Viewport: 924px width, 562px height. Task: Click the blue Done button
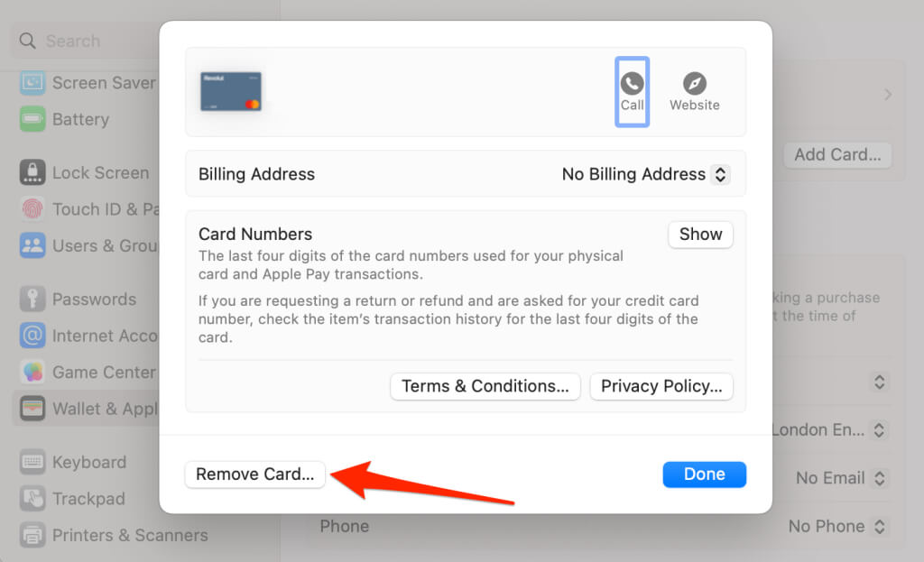(704, 474)
